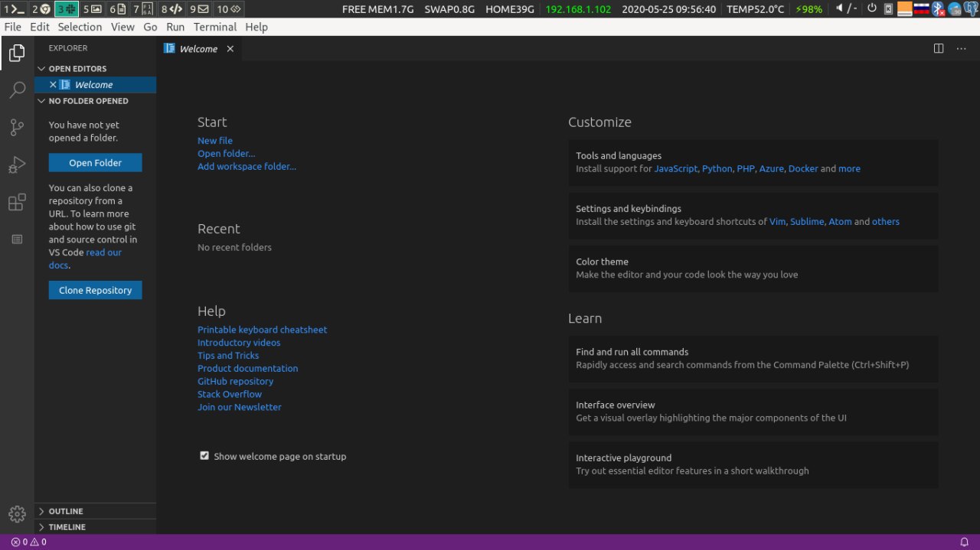The image size is (980, 550).
Task: Install Vim keybindings link
Action: point(777,222)
